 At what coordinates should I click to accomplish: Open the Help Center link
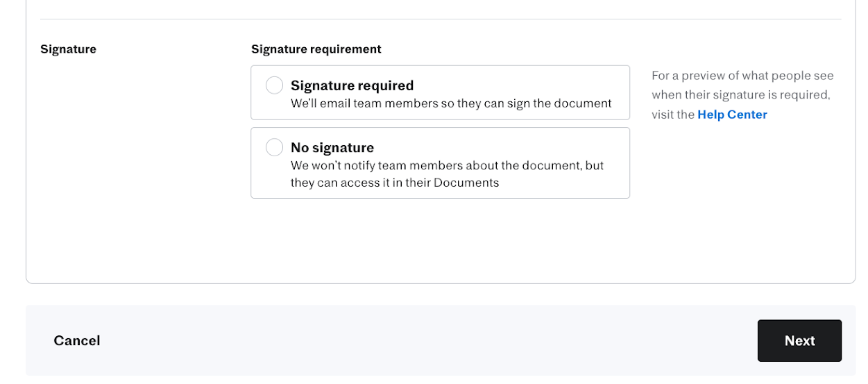pyautogui.click(x=732, y=115)
